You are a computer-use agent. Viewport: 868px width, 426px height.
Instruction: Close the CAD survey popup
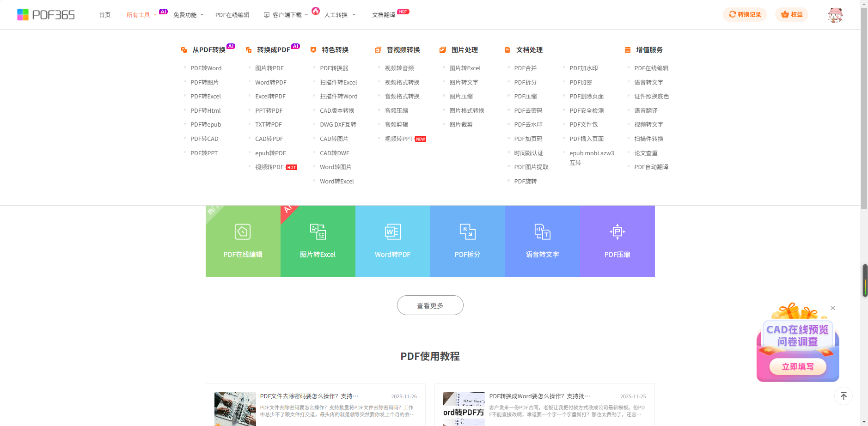pos(832,308)
